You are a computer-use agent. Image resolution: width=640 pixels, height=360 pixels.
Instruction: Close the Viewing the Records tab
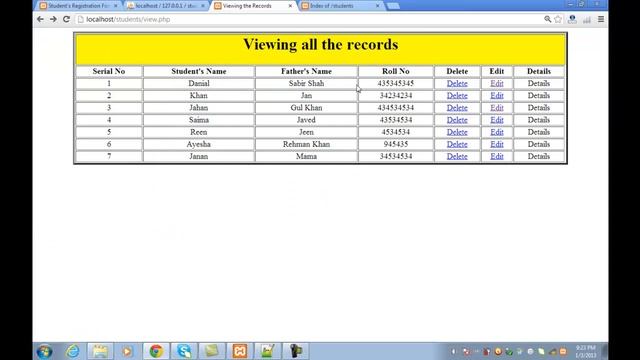coord(290,6)
